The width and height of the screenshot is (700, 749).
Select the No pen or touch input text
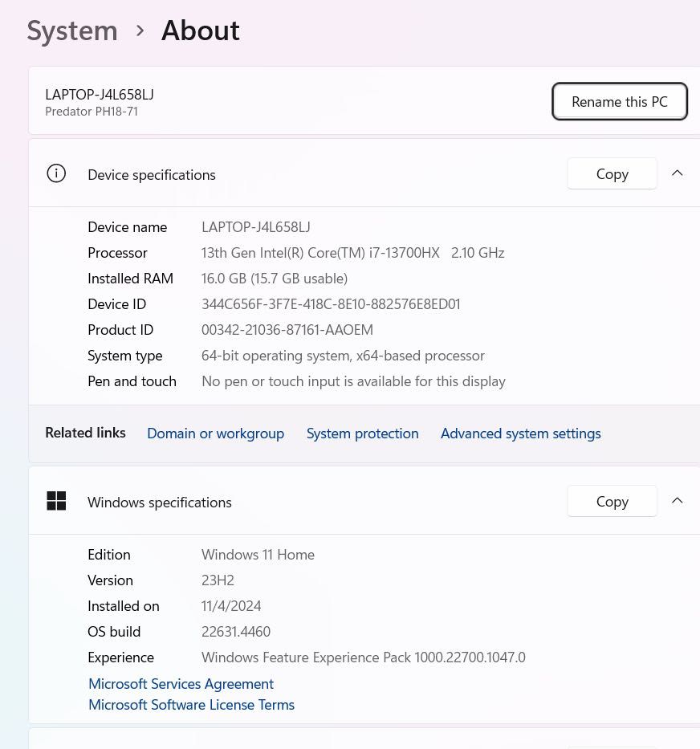point(353,381)
